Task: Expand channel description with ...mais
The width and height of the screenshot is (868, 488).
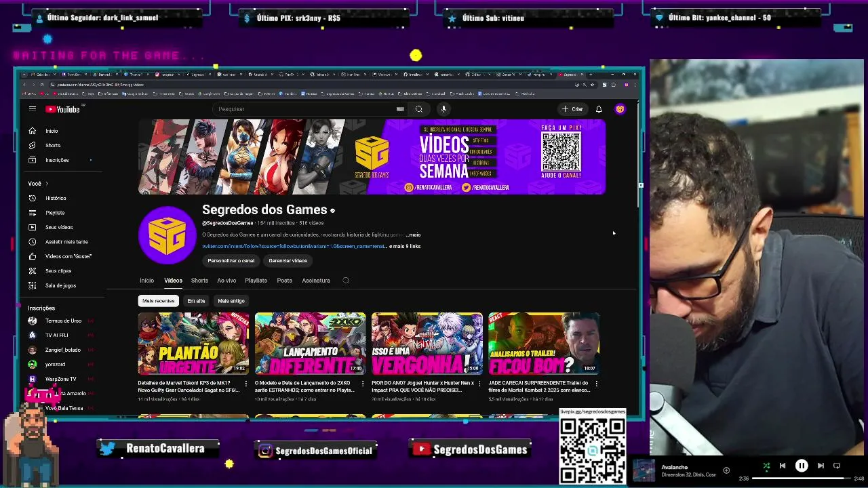Action: pyautogui.click(x=413, y=235)
